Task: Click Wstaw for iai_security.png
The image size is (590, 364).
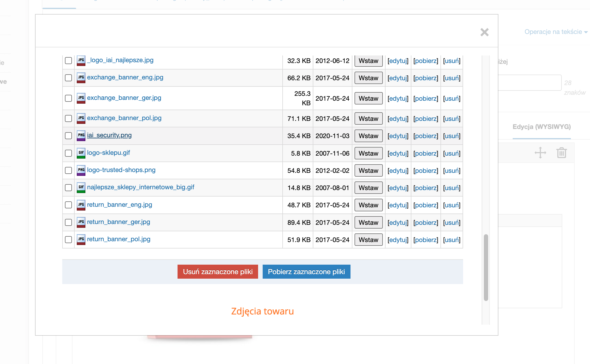Action: coord(369,136)
